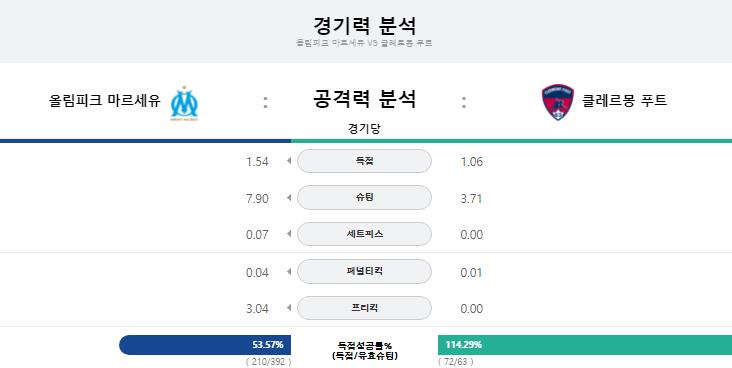Image resolution: width=732 pixels, height=368 pixels.
Task: Click the 경기력 분석 page title
Action: coord(364,26)
